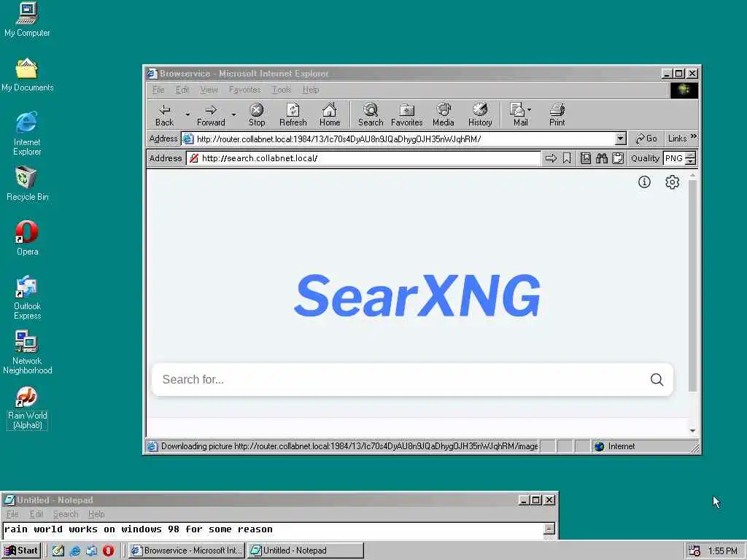Select the Opera desktop icon
Image resolution: width=747 pixels, height=560 pixels.
pos(27,238)
